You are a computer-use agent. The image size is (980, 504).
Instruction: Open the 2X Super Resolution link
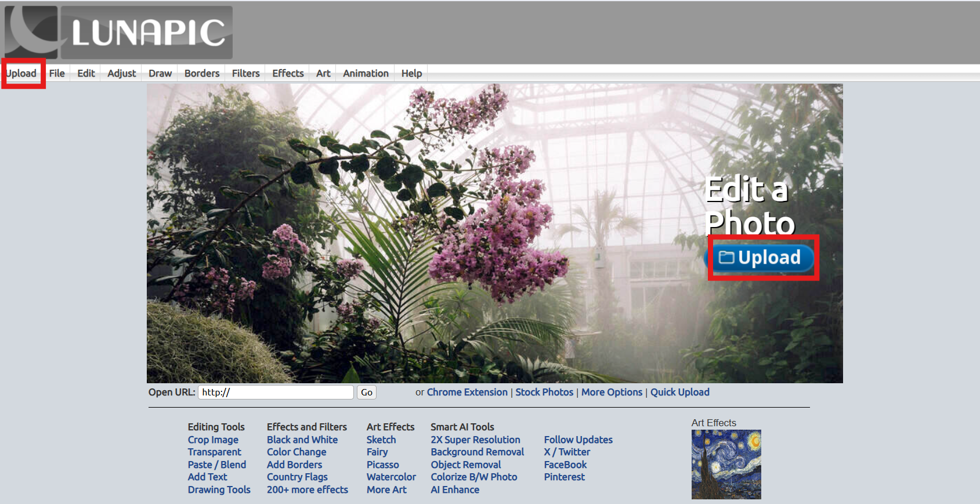(476, 440)
